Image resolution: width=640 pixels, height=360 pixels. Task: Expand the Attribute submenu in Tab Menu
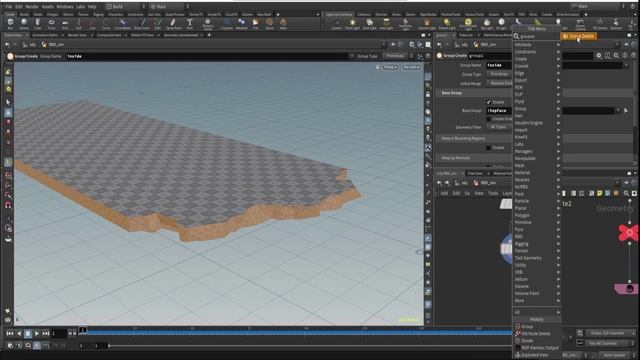coord(537,44)
